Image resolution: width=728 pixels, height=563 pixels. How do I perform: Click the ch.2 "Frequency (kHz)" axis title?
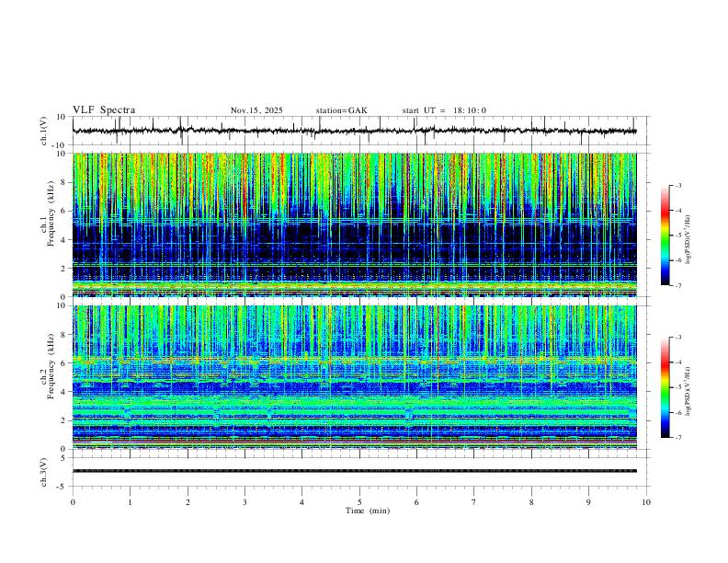(x=51, y=366)
